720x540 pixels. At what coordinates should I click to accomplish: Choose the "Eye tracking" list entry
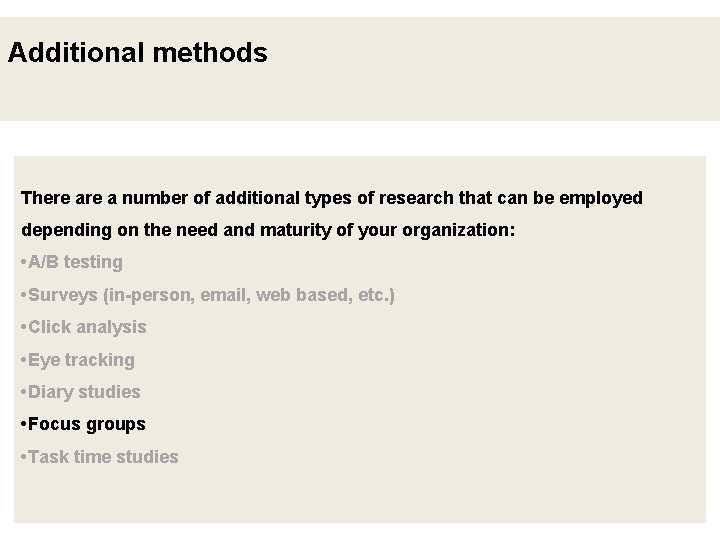point(81,360)
